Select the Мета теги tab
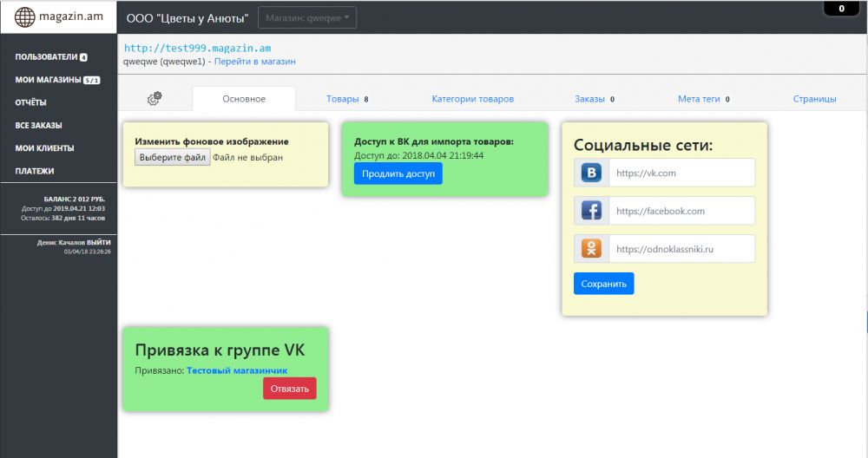Image resolution: width=868 pixels, height=458 pixels. click(x=699, y=99)
